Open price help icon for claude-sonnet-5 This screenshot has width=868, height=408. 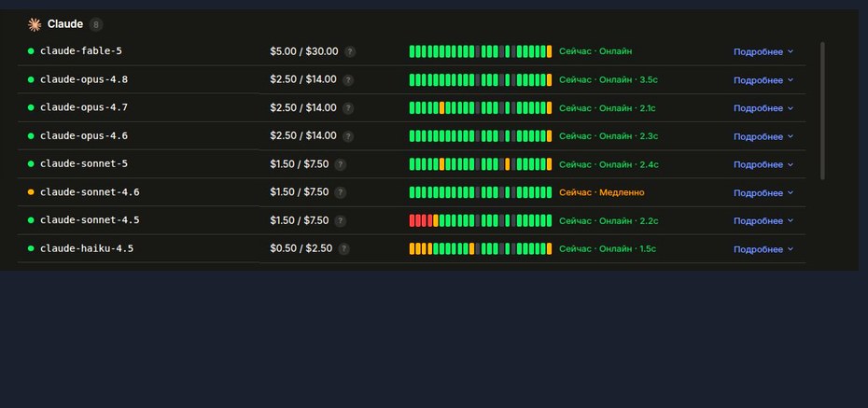point(341,164)
